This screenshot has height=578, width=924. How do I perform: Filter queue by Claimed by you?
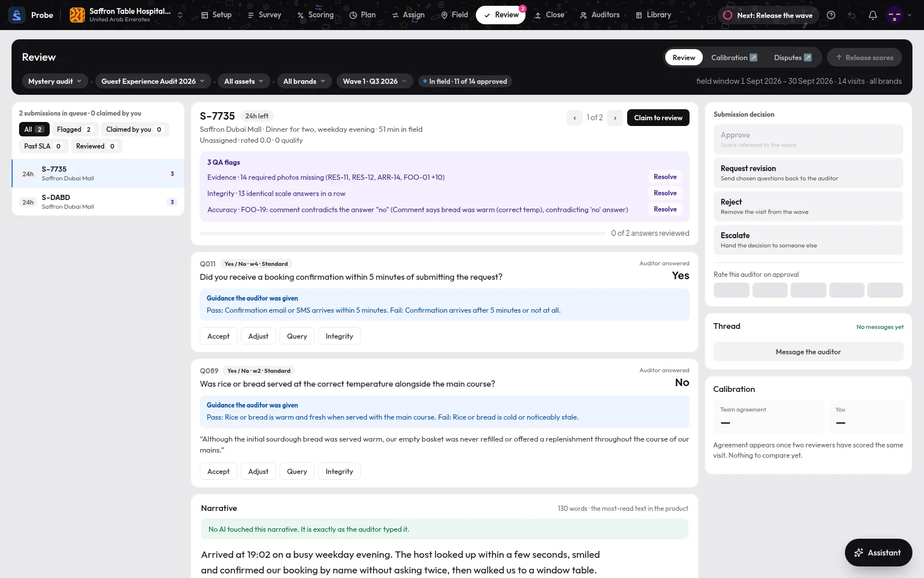click(134, 129)
